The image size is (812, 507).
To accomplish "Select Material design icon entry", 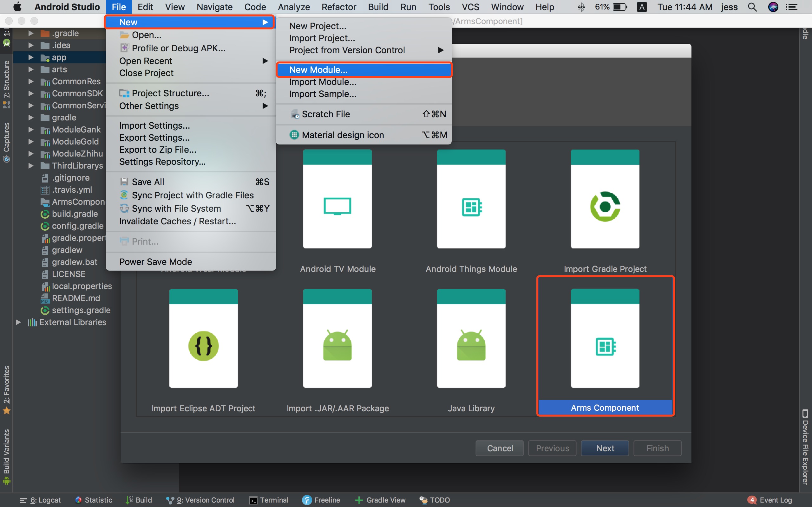I will pos(343,135).
